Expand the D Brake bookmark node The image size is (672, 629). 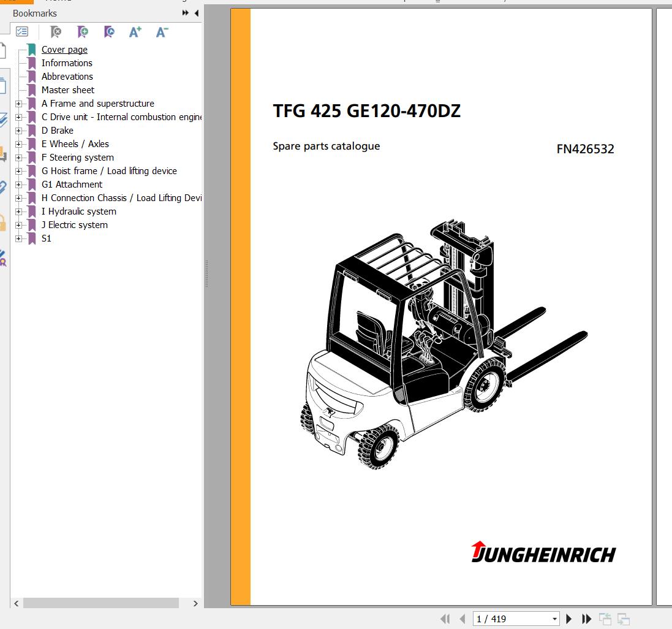[18, 131]
